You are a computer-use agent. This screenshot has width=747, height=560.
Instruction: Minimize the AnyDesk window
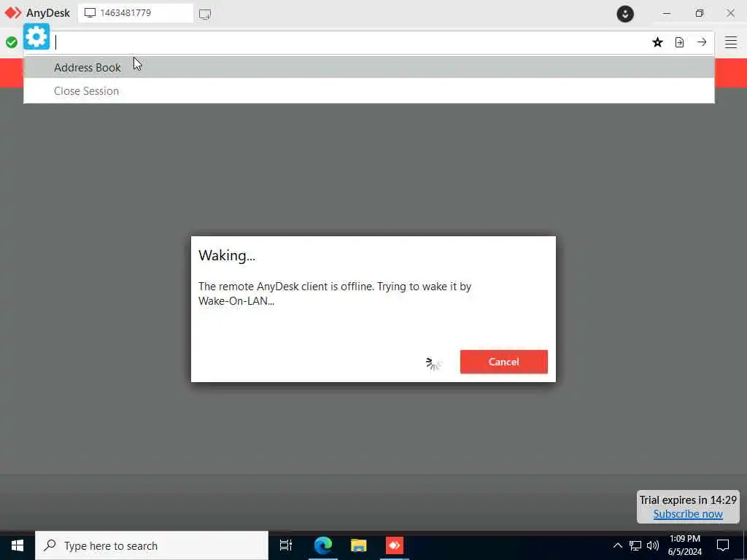667,13
